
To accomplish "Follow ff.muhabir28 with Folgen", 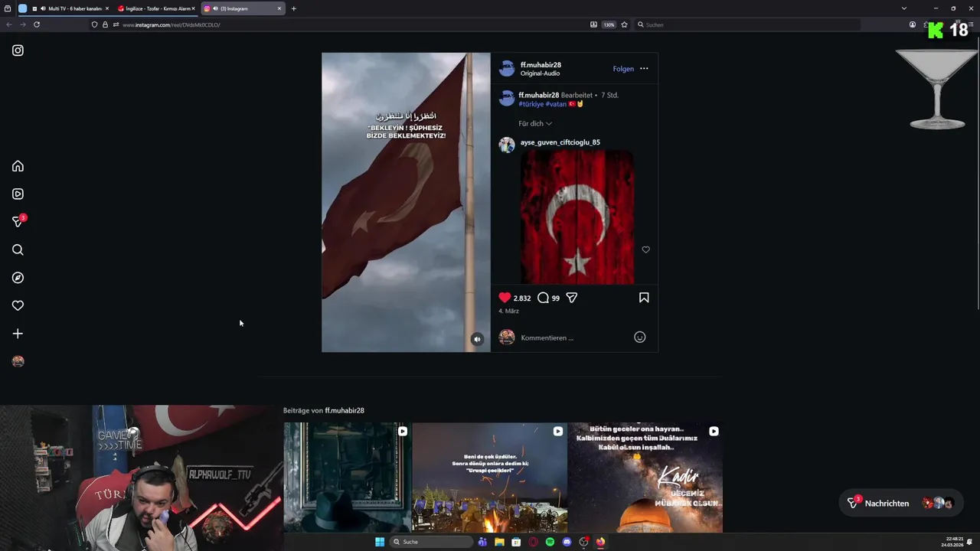I will [623, 69].
